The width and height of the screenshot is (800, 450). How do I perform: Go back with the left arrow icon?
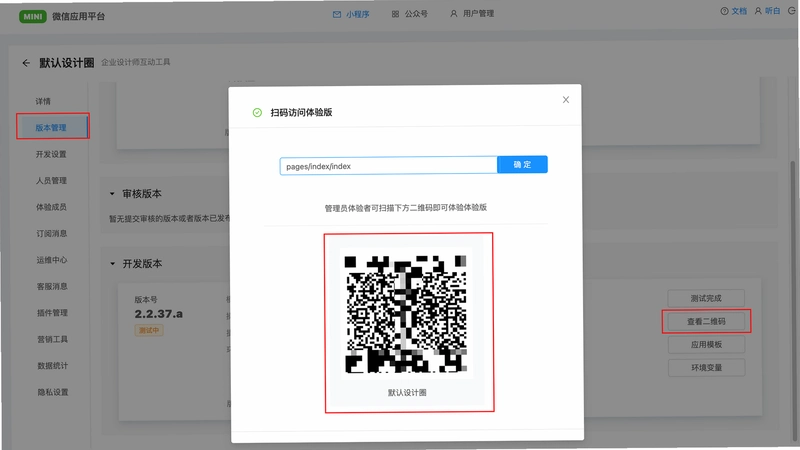coord(26,63)
